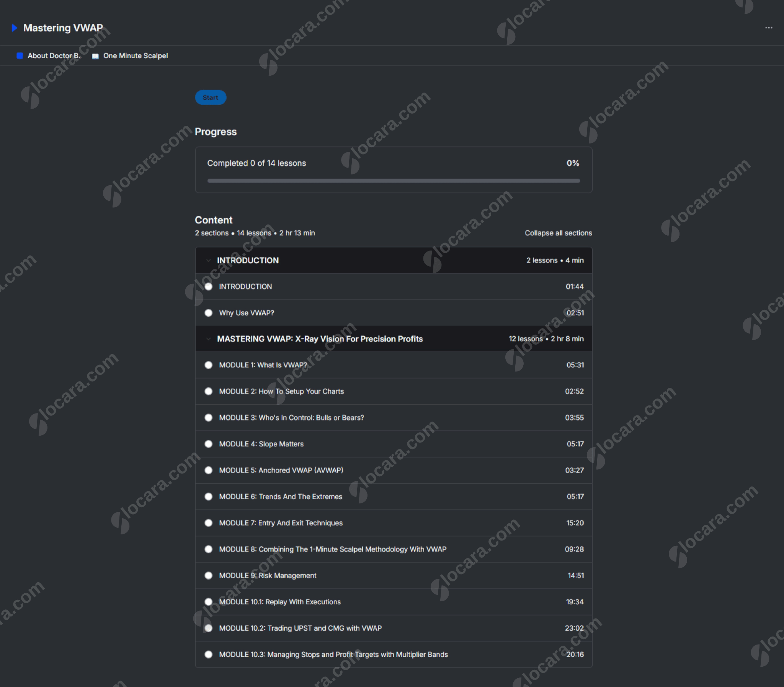Open MODULE 8 Combining 1-Minute Scalpel lesson

tap(333, 549)
